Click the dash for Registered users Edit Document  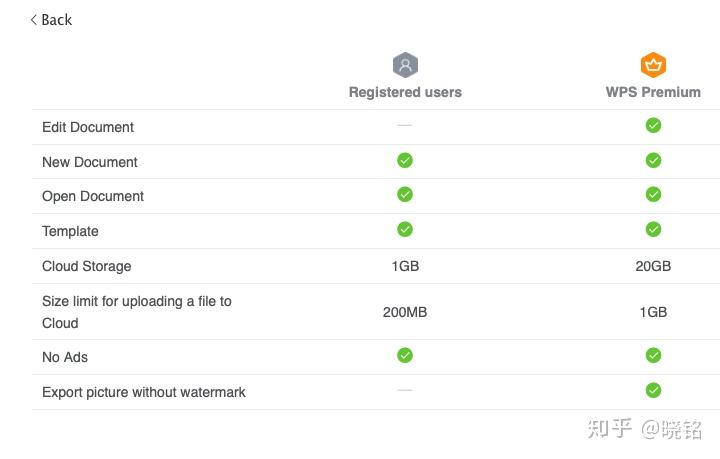click(x=405, y=125)
